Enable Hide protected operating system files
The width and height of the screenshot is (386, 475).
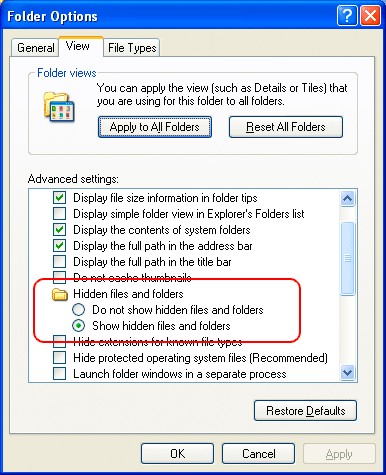60,358
